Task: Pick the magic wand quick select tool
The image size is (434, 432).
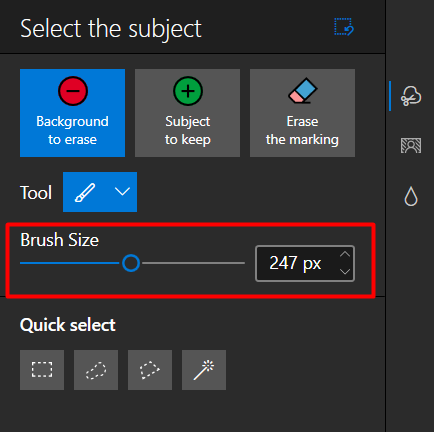Action: tap(204, 370)
